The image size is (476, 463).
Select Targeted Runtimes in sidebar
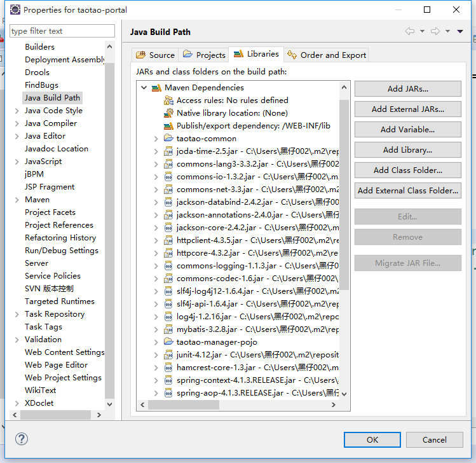pyautogui.click(x=60, y=301)
